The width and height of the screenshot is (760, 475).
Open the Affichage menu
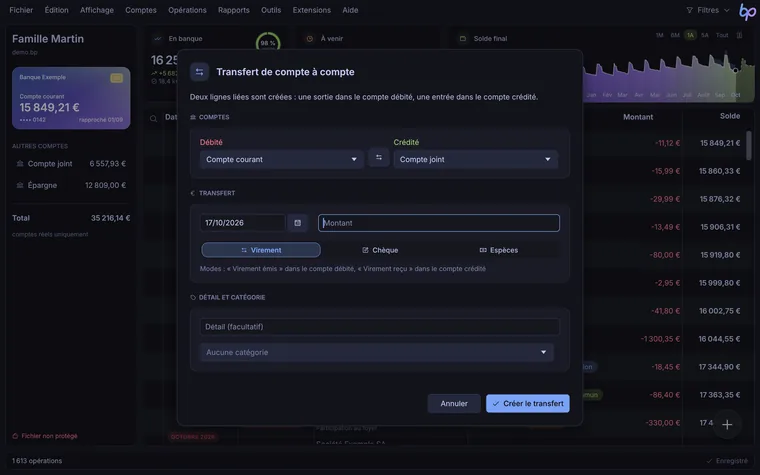coord(96,10)
